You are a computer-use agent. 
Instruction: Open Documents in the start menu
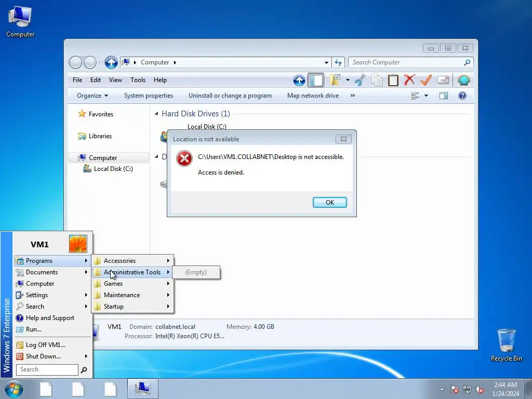click(52, 272)
